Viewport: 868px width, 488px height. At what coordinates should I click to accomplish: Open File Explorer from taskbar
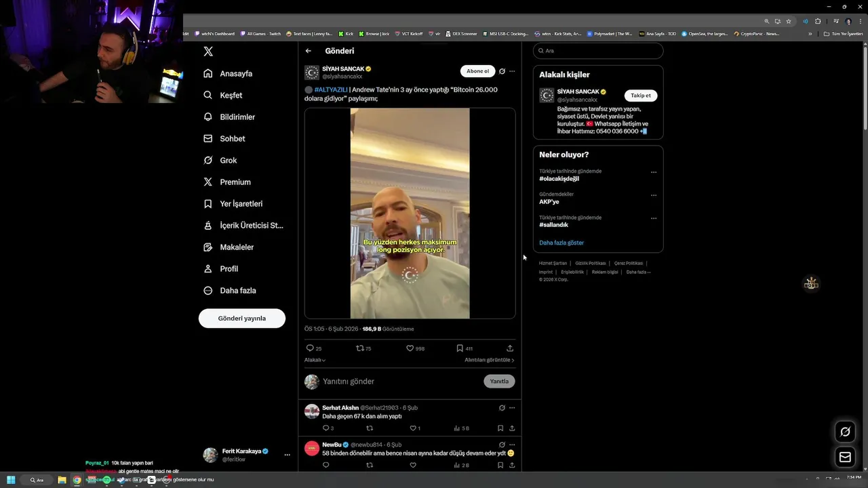pos(62,480)
